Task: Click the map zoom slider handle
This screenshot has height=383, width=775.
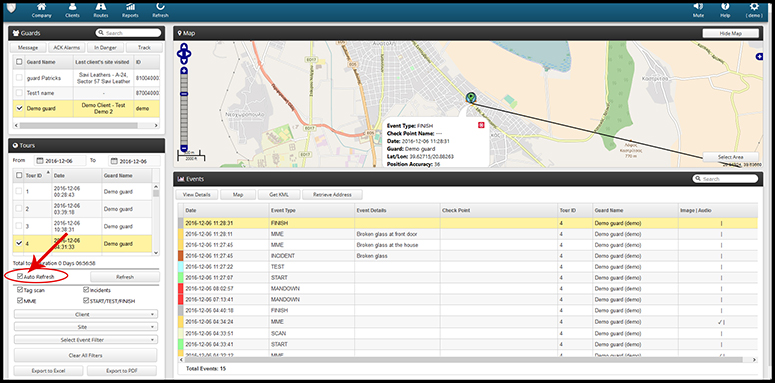Action: tap(184, 93)
